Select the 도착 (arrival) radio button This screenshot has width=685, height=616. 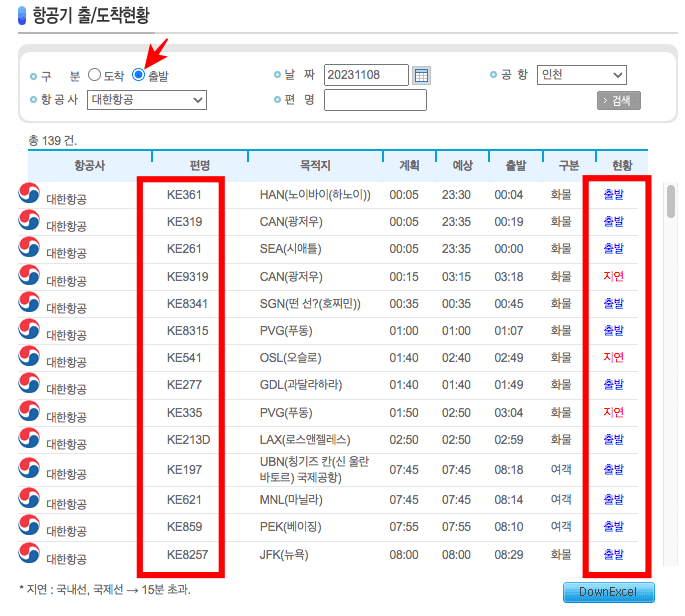pyautogui.click(x=94, y=75)
